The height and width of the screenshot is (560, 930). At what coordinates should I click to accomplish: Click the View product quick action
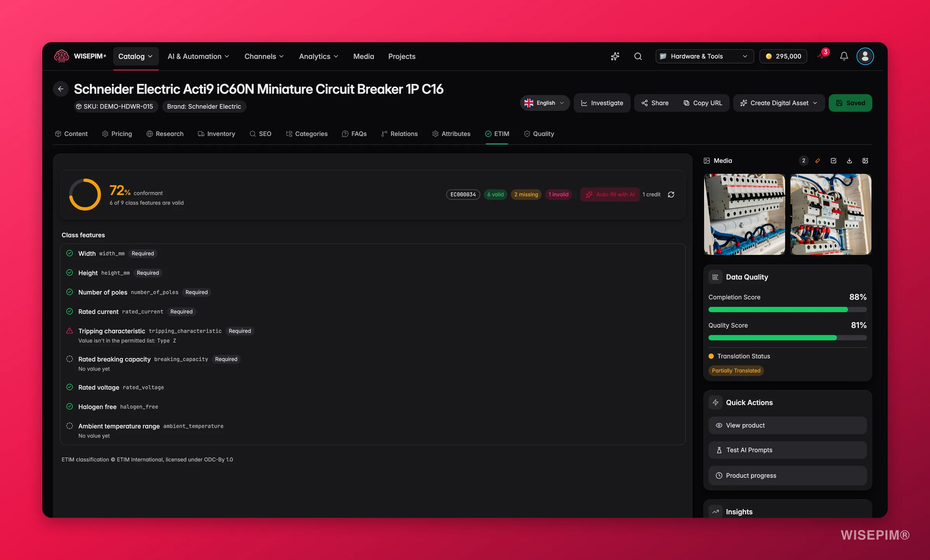pos(787,426)
